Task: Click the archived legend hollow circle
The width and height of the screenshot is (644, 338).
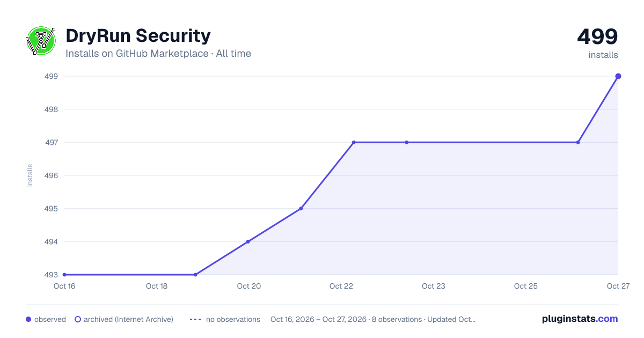Action: [78, 319]
